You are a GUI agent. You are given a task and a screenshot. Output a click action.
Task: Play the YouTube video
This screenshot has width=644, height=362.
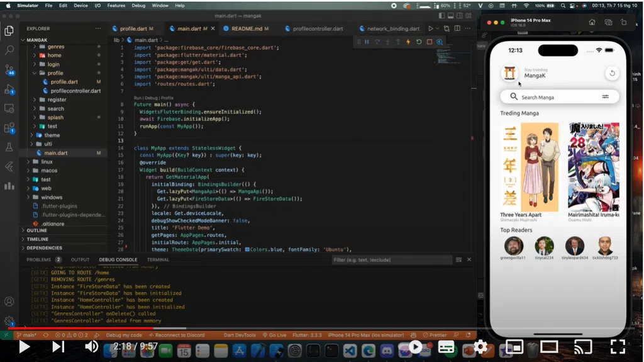point(24,346)
